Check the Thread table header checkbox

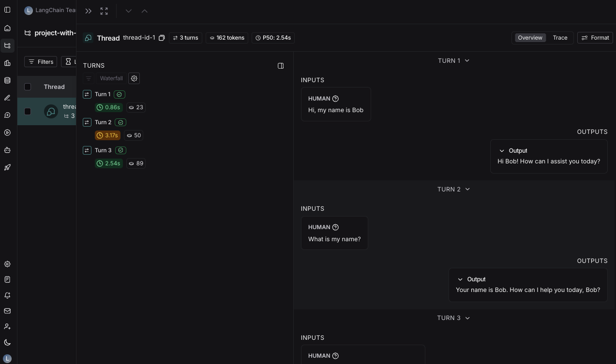click(28, 87)
